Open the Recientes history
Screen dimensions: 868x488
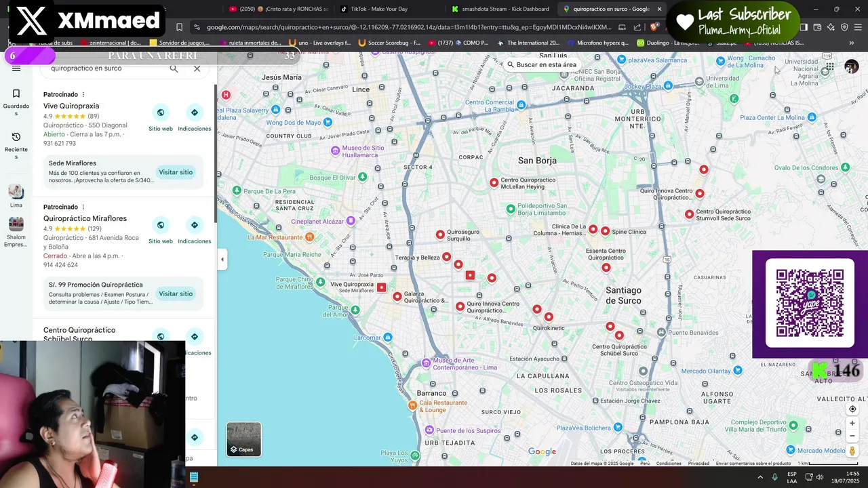coord(16,145)
